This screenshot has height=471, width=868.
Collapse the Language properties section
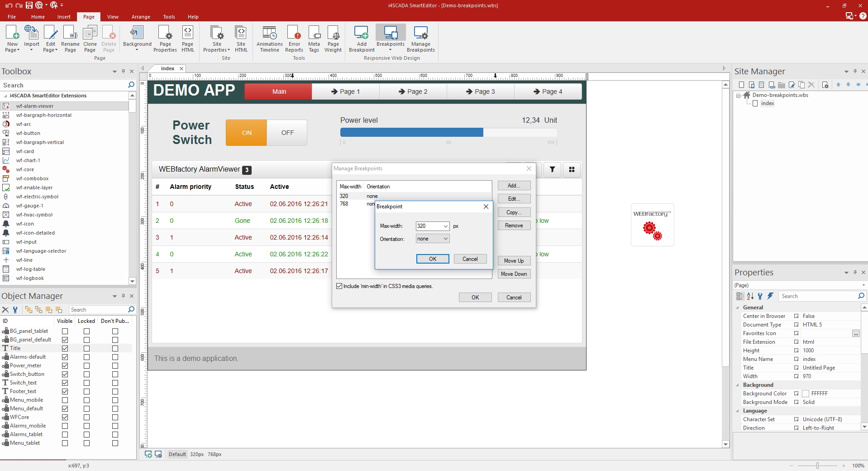tap(738, 411)
